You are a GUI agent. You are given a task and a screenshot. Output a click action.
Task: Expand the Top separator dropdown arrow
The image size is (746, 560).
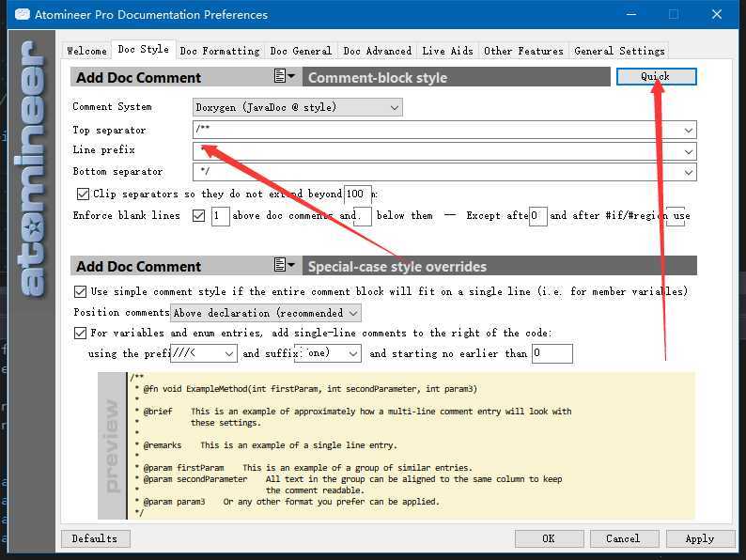[688, 131]
